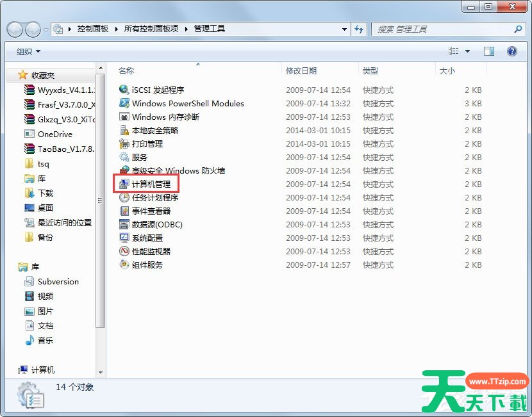Select the 服务 gear icon
This screenshot has height=417, width=532.
tap(124, 157)
